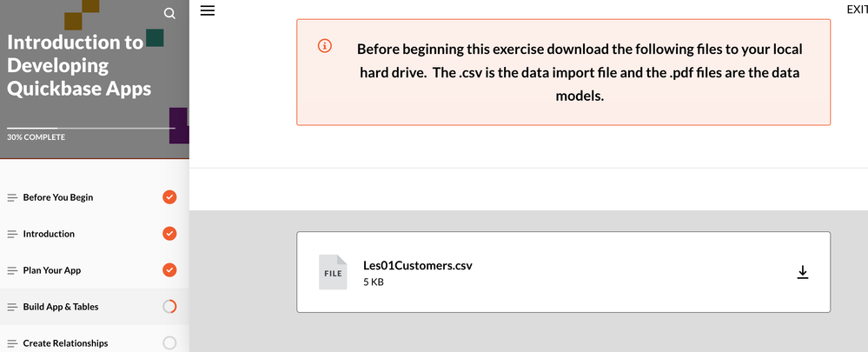Click the empty circle for Create Relationships
The width and height of the screenshot is (868, 352).
pyautogui.click(x=169, y=343)
